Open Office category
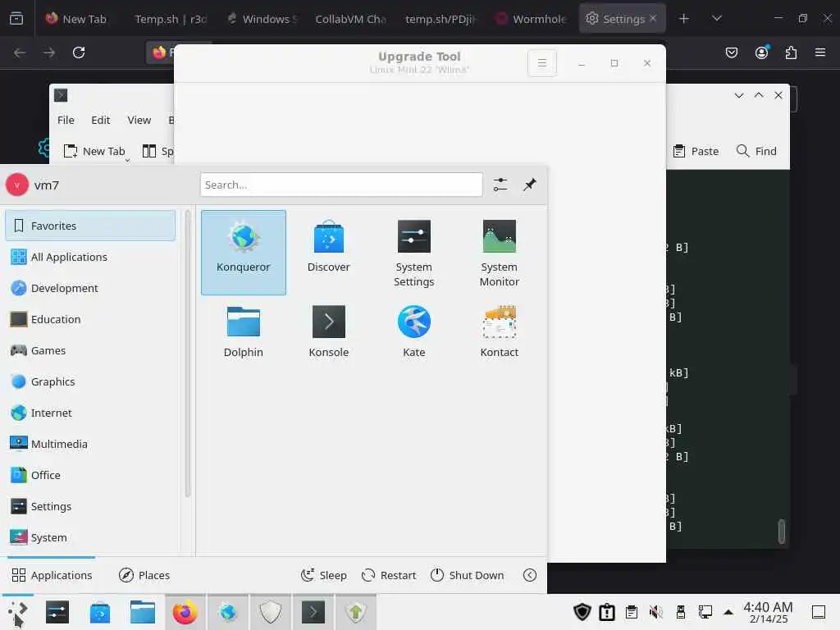The width and height of the screenshot is (840, 630). (90, 475)
